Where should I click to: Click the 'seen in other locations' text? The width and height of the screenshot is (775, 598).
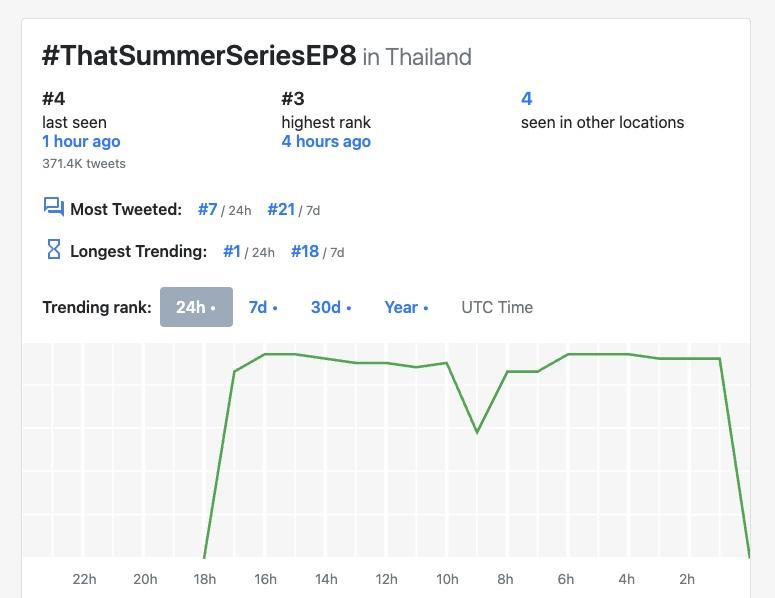[x=602, y=122]
